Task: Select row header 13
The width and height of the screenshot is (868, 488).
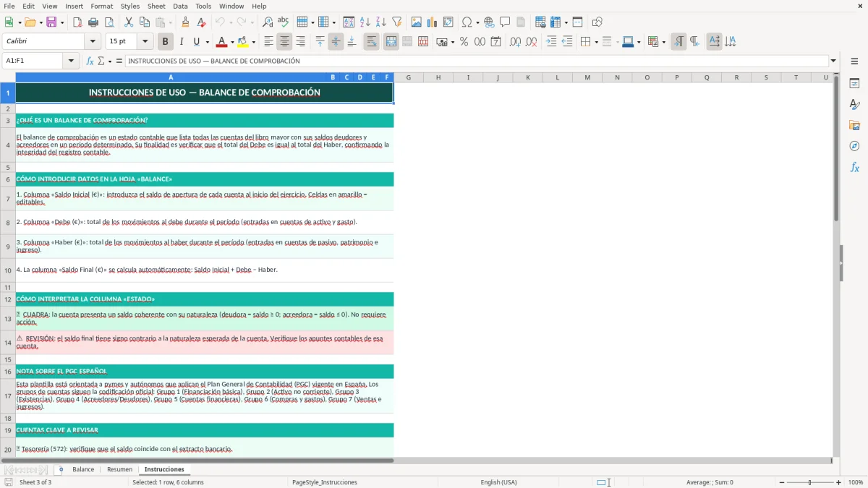Action: 8,318
